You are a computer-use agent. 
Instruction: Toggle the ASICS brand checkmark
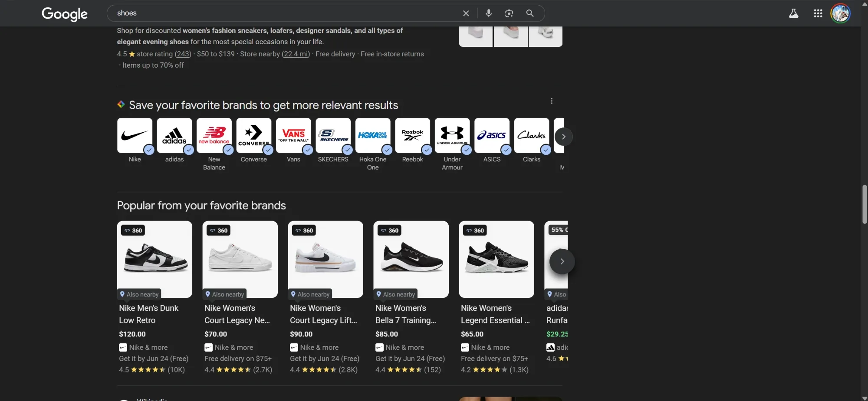(506, 150)
